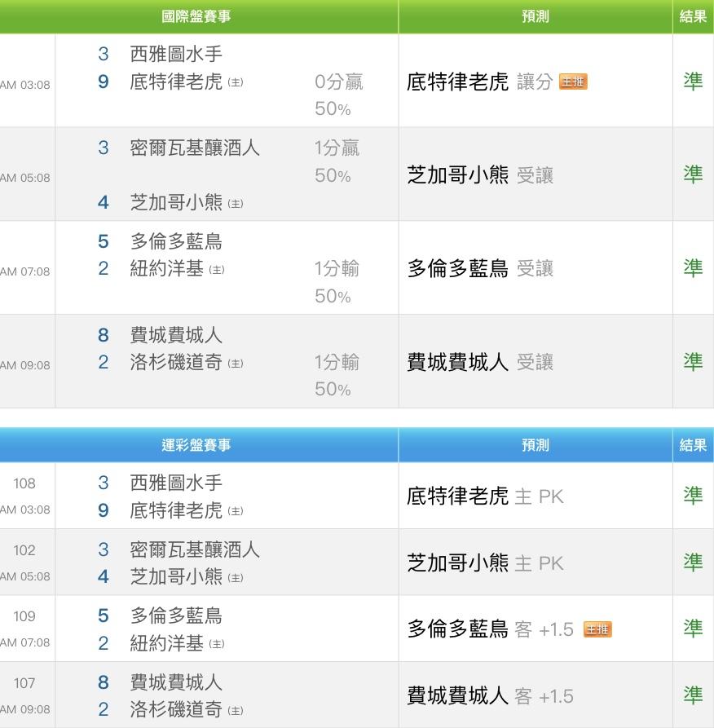Image resolution: width=714 pixels, height=728 pixels.
Task: Click 1分輸 50% in the 洛杉磯道奇 row
Action: tap(337, 376)
